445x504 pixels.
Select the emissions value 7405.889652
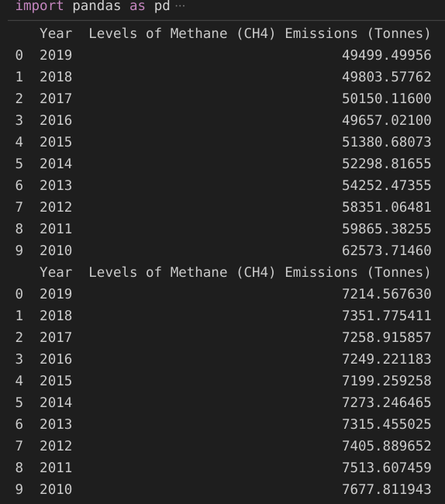[x=387, y=446]
